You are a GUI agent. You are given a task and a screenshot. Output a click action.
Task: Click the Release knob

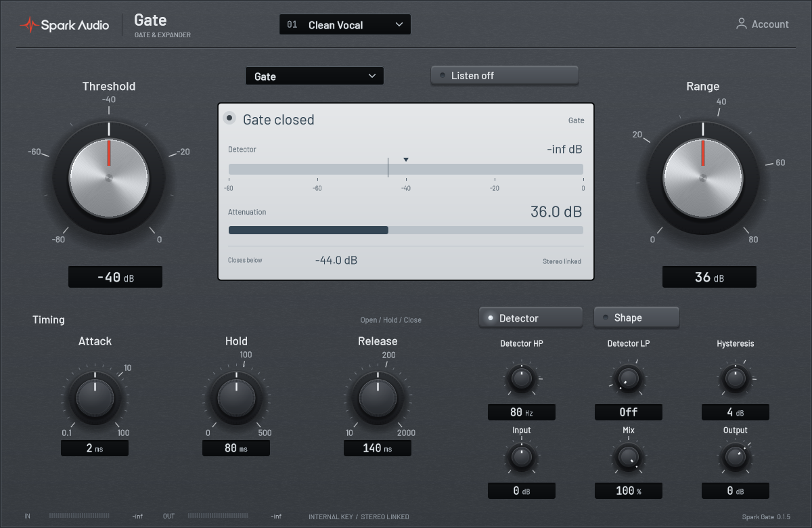[378, 399]
